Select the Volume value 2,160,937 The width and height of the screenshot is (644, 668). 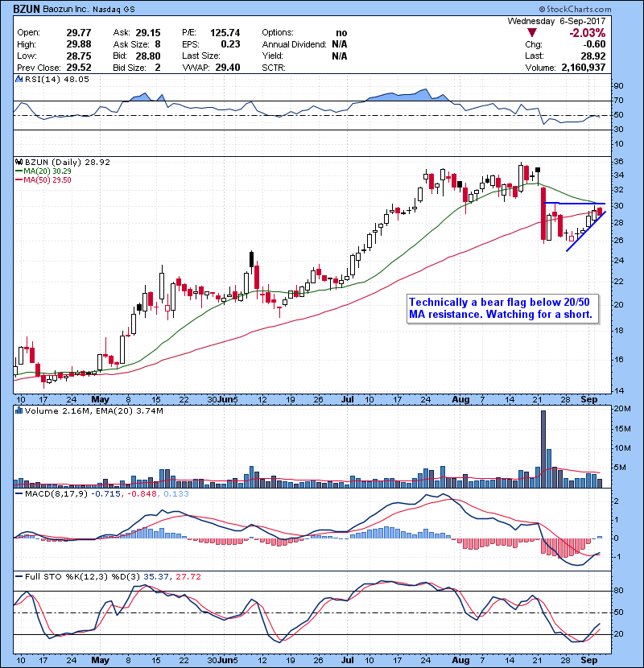click(x=584, y=68)
